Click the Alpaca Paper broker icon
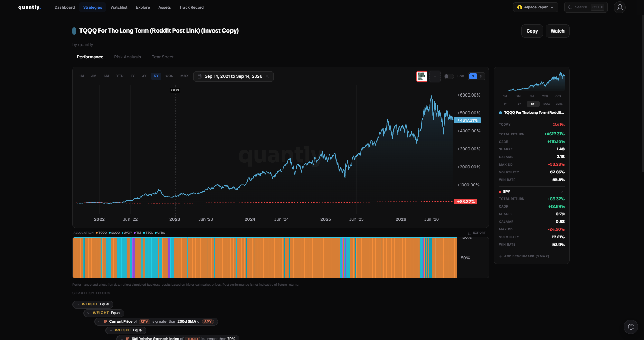The height and width of the screenshot is (340, 644). click(520, 7)
